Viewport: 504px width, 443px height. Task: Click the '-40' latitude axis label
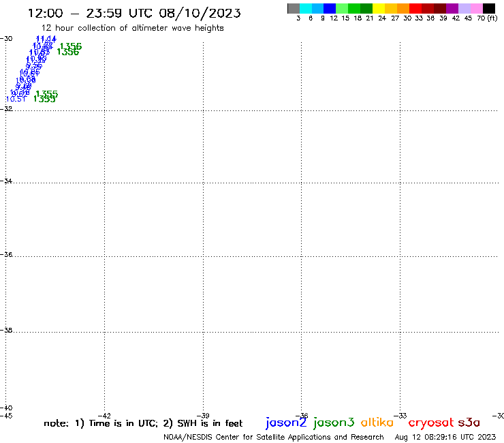click(x=6, y=408)
